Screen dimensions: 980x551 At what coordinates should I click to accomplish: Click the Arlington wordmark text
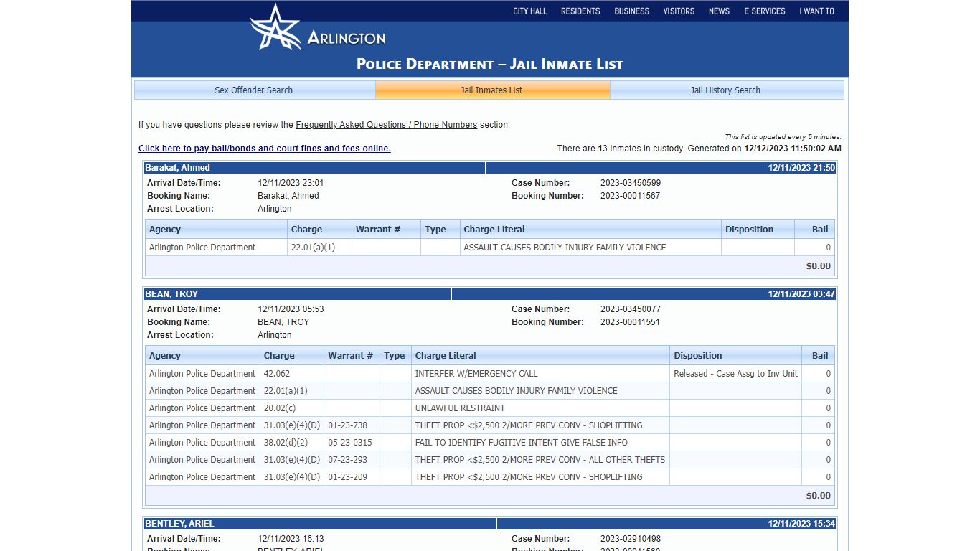point(347,38)
